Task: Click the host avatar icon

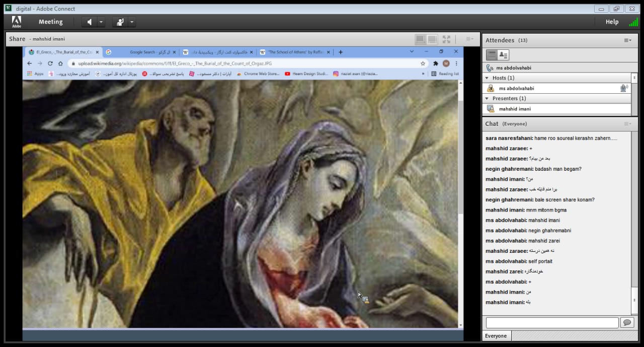Action: [x=491, y=88]
